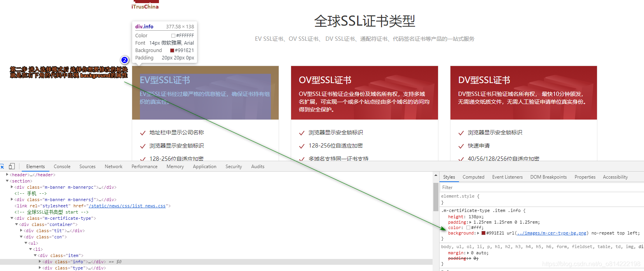Viewport: 644px width, 271px height.
Task: Click the 1.25rem padding value in Styles
Action: coord(506,222)
